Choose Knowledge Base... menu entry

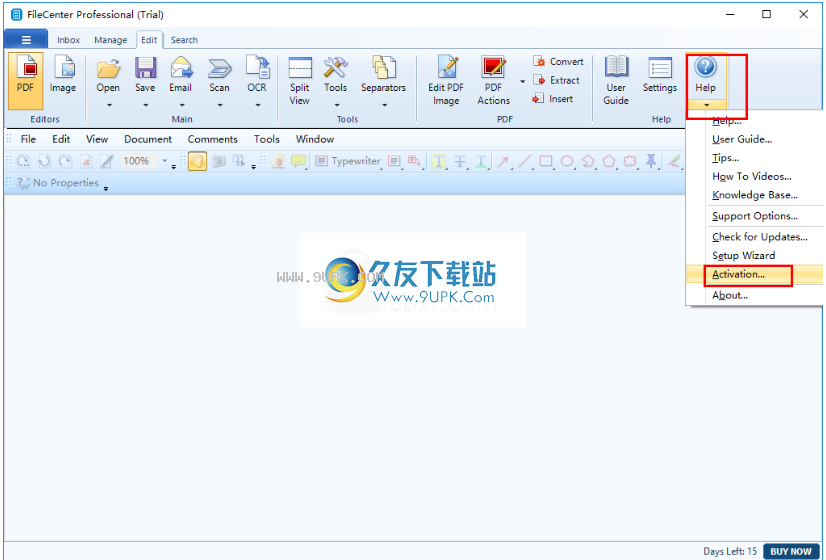[x=755, y=195]
